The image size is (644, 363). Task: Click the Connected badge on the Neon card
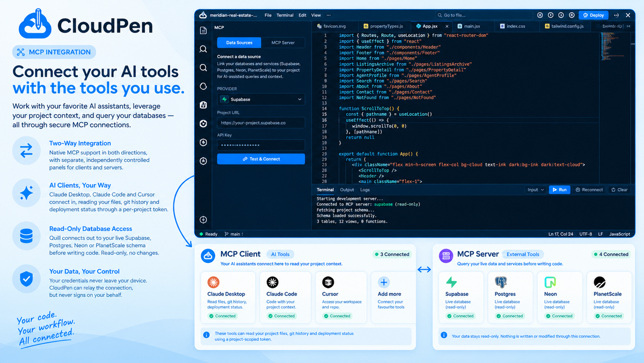(x=559, y=316)
